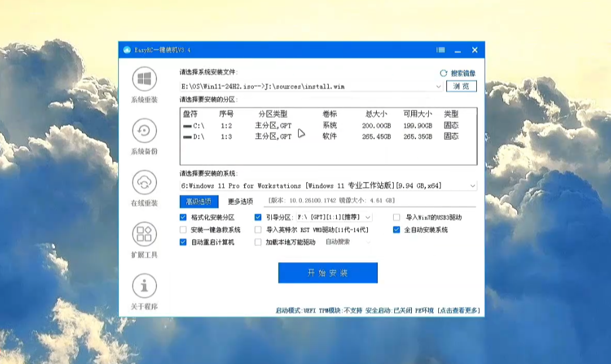Click the 200.00GB total size cell

(x=377, y=126)
